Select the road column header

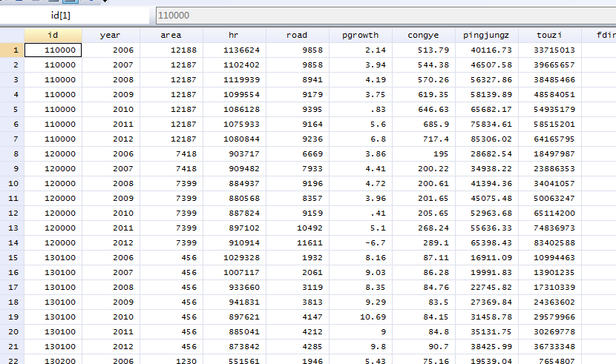coord(298,36)
